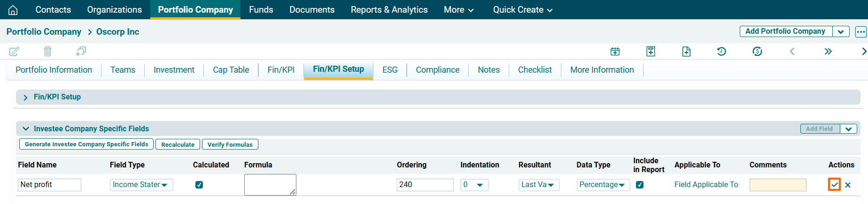Cancel row edit with the X icon
The height and width of the screenshot is (204, 868).
click(848, 185)
